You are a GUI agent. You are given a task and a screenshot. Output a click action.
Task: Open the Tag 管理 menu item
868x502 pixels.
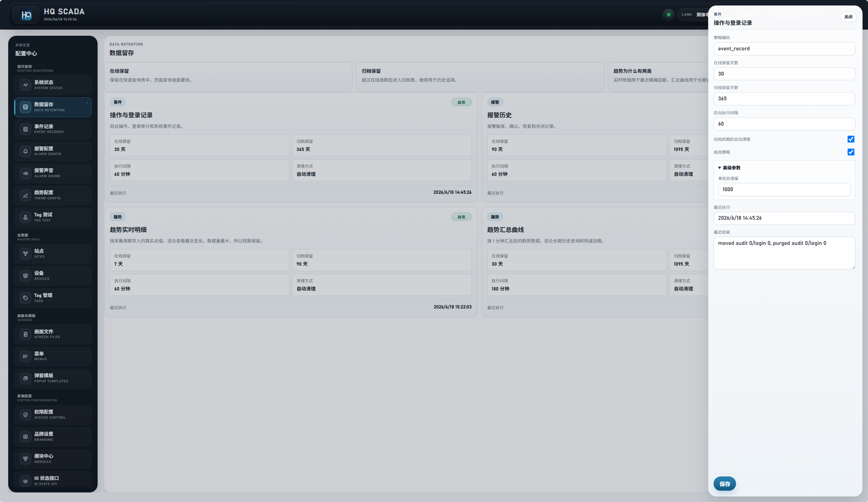click(x=53, y=298)
